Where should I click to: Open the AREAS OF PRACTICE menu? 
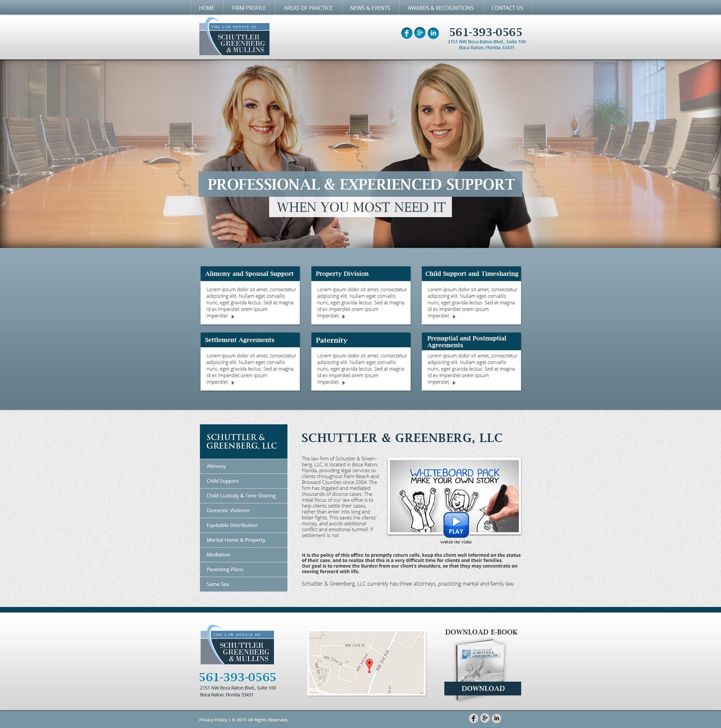click(x=307, y=8)
